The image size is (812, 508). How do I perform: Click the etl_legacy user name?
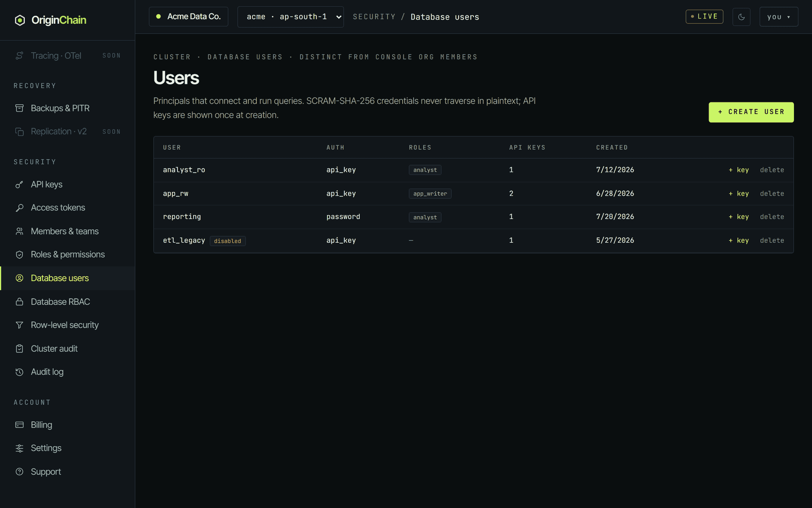point(184,240)
